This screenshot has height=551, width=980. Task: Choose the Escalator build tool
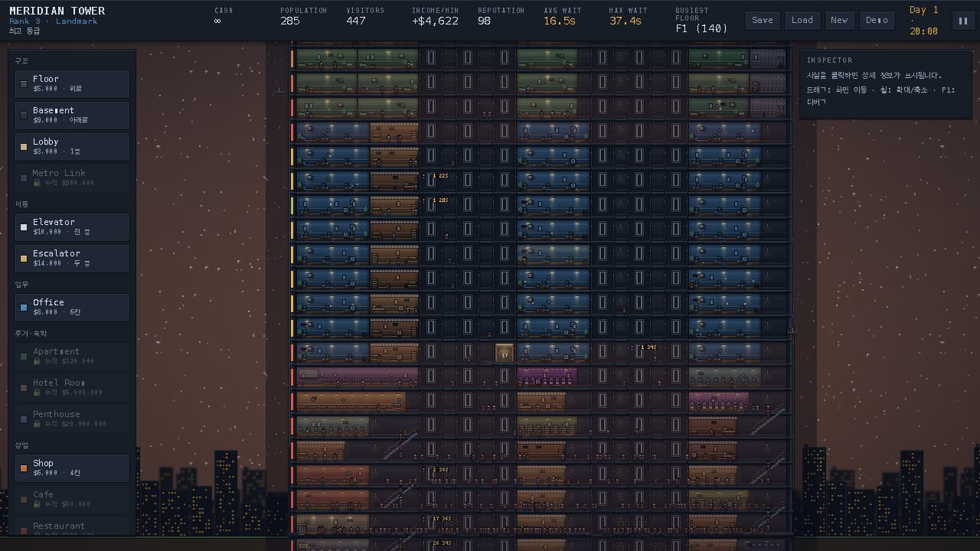pos(72,258)
